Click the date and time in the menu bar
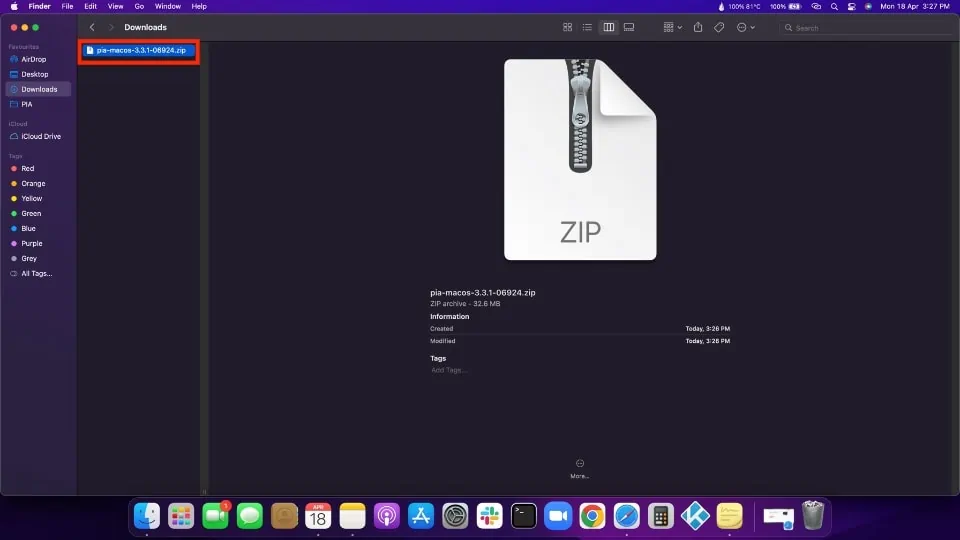Image resolution: width=960 pixels, height=540 pixels. (915, 6)
